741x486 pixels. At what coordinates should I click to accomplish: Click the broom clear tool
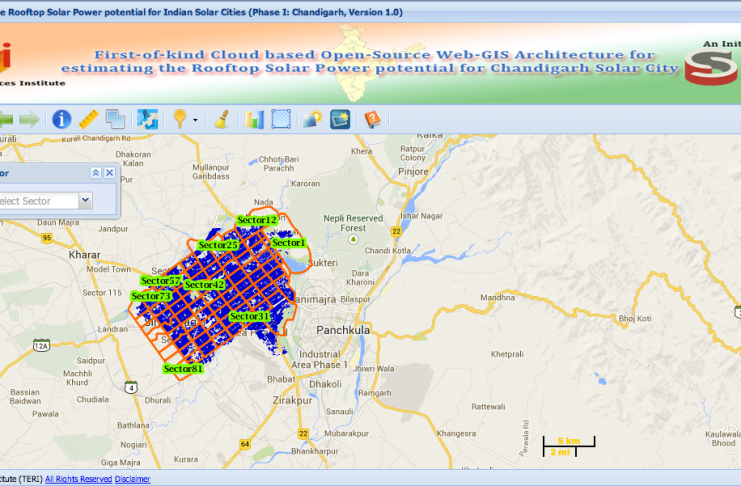[222, 119]
